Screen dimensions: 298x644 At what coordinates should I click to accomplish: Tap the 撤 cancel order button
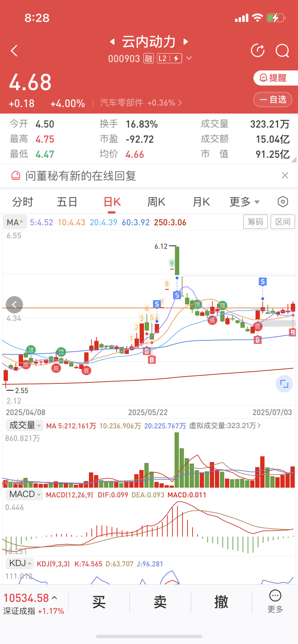tap(221, 602)
